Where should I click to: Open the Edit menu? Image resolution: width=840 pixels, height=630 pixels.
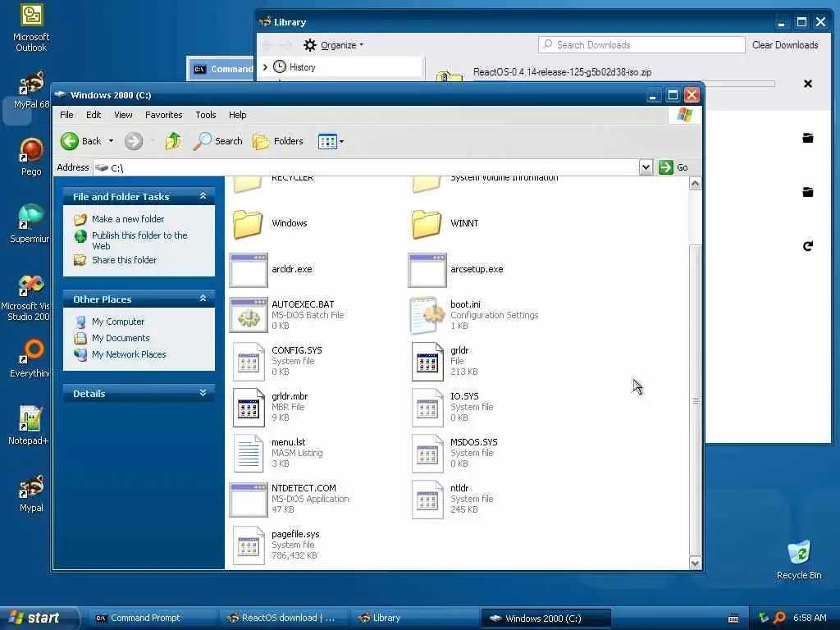coord(94,115)
